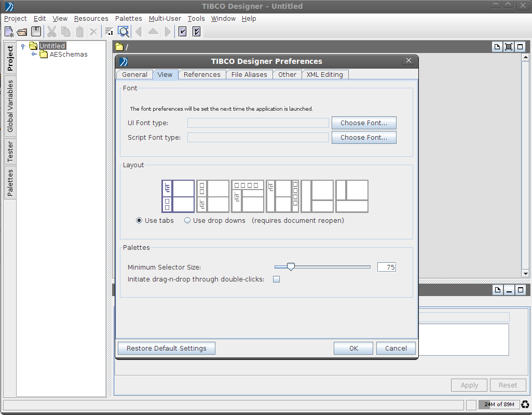Click the New Project toolbar icon

click(x=9, y=32)
